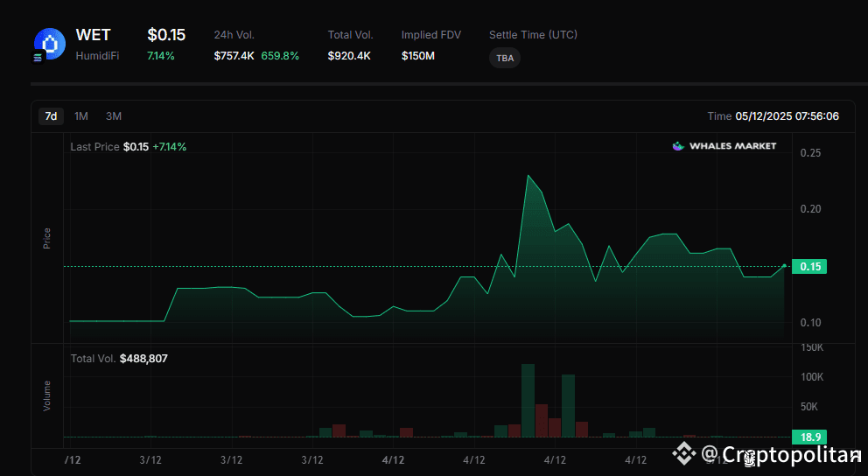
Task: Click the 24h Vol. value $757.4K
Action: point(234,56)
